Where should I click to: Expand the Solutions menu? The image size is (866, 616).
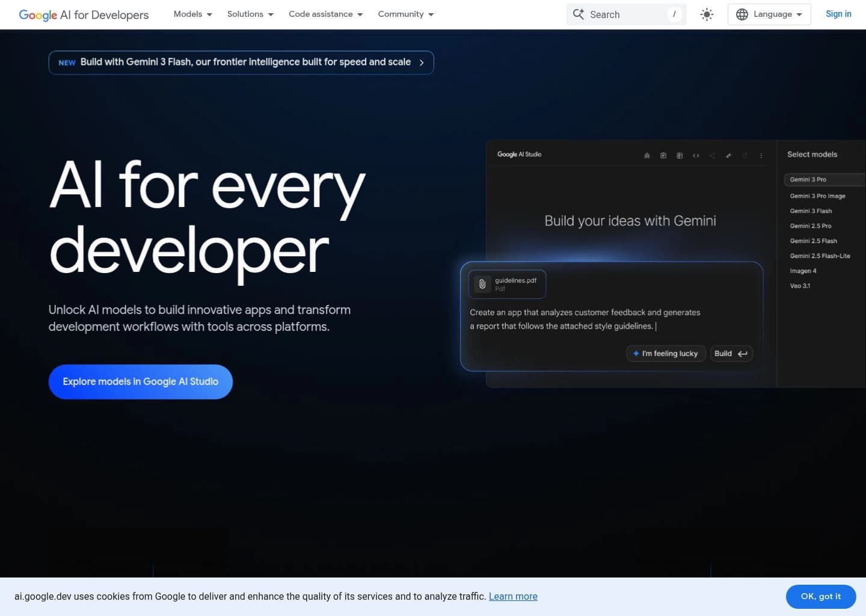[x=250, y=14]
